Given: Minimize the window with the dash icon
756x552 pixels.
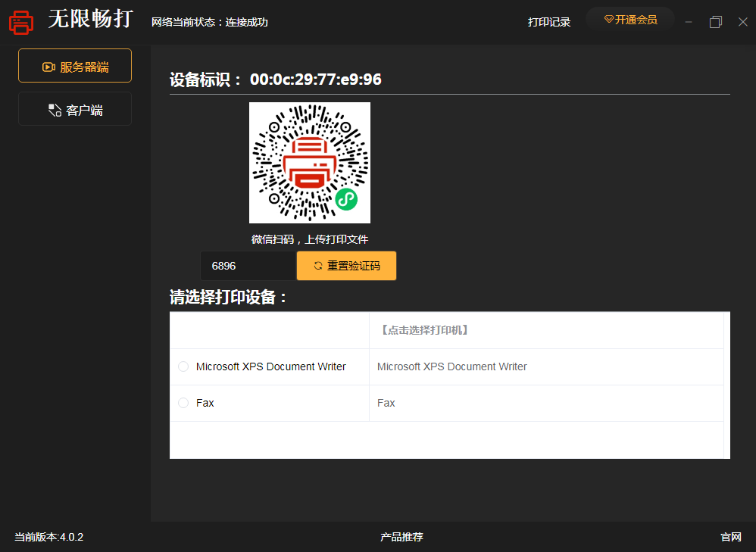Looking at the screenshot, I should click(688, 22).
